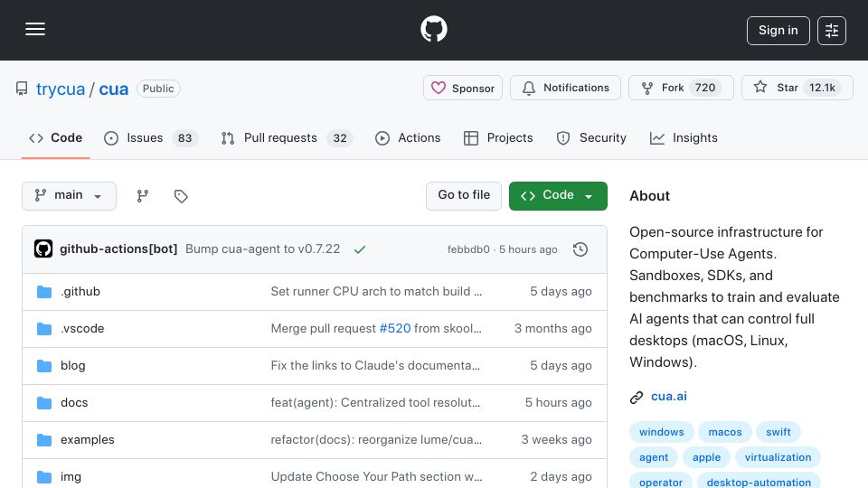View tags via the tag icon

[181, 196]
